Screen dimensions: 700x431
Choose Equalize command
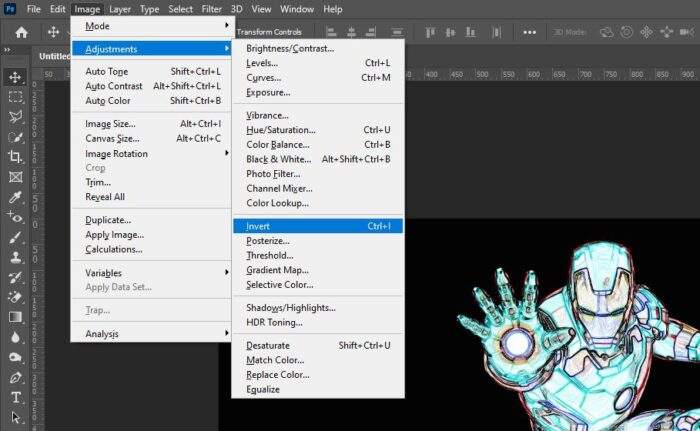point(318,389)
